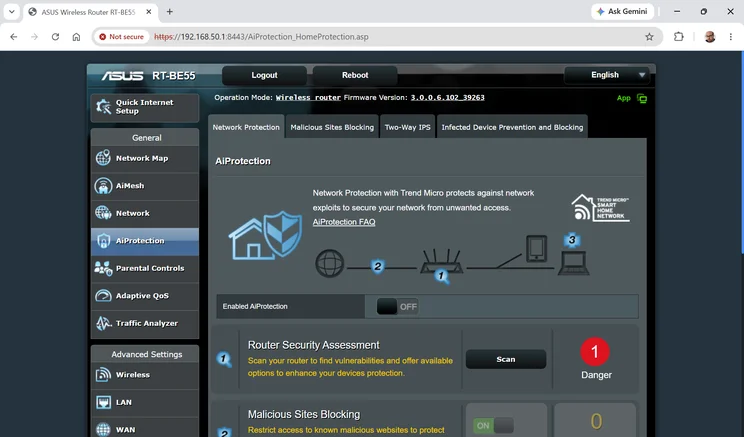Reload the router page
The height and width of the screenshot is (437, 744).
[56, 37]
